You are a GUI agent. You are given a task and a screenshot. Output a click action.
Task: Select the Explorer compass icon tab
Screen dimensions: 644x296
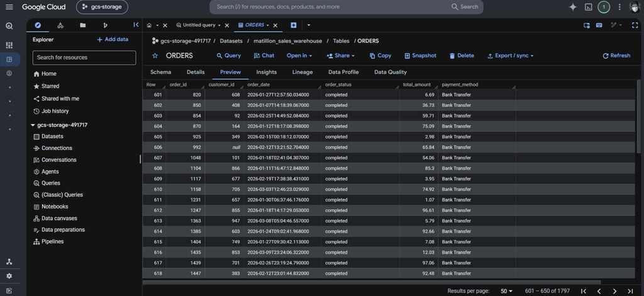click(x=38, y=25)
